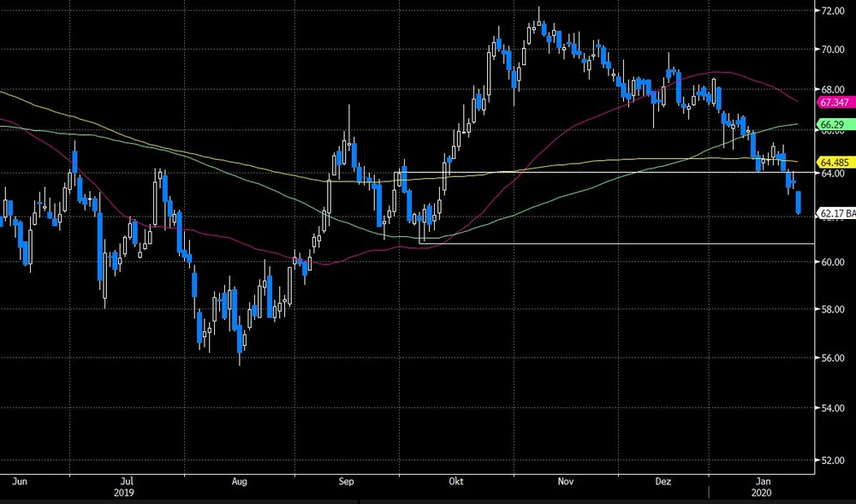Click the latest blue candle at far right
This screenshot has width=856, height=504.
[799, 203]
